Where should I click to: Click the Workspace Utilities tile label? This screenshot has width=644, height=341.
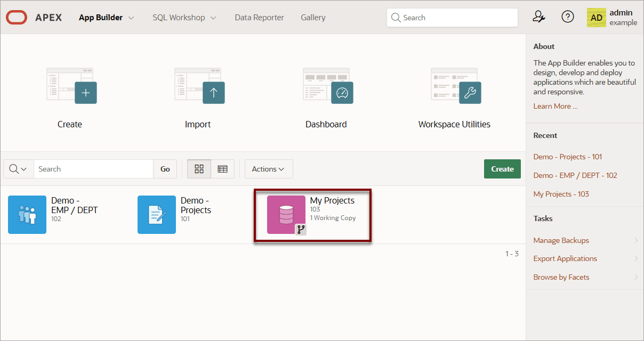click(x=454, y=124)
